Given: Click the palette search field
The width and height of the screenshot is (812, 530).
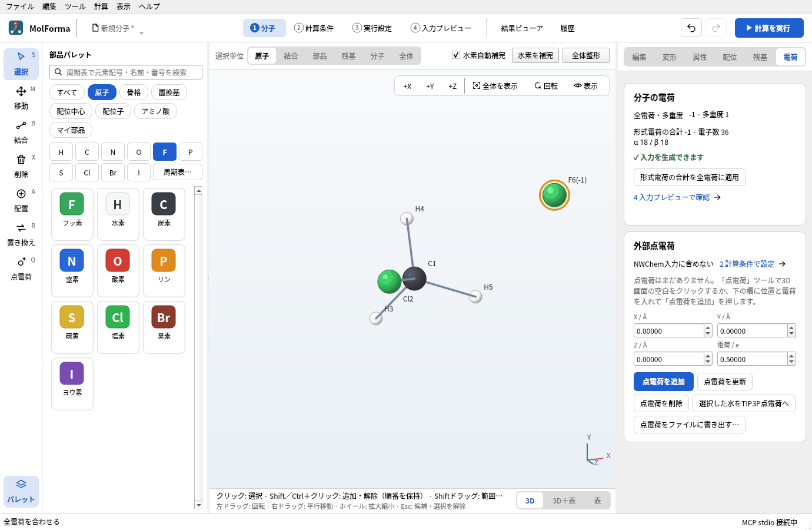Looking at the screenshot, I should click(x=126, y=72).
